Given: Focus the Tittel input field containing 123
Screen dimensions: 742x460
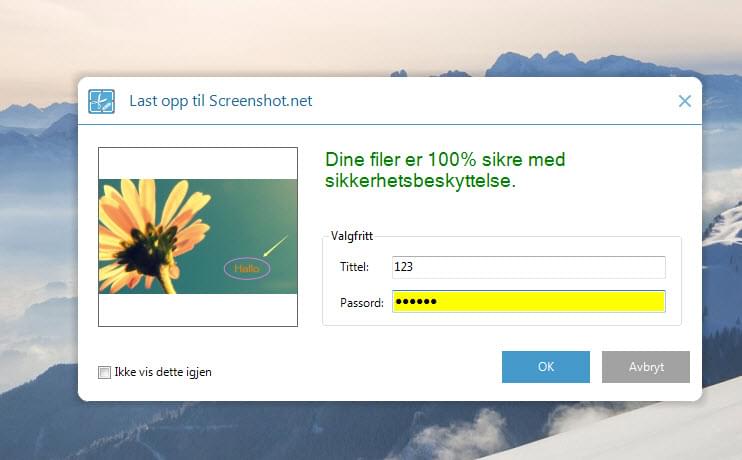Looking at the screenshot, I should point(528,267).
